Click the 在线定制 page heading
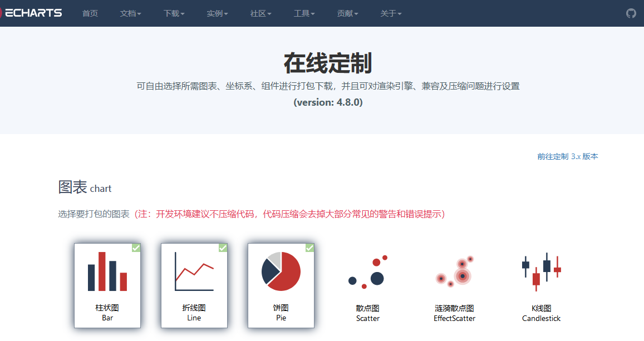The image size is (644, 341). click(x=328, y=63)
